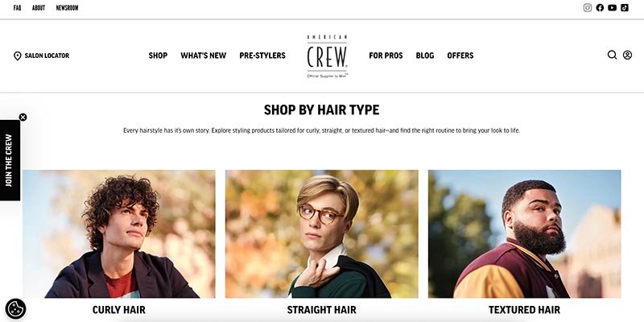Open the user account icon

[x=627, y=55]
